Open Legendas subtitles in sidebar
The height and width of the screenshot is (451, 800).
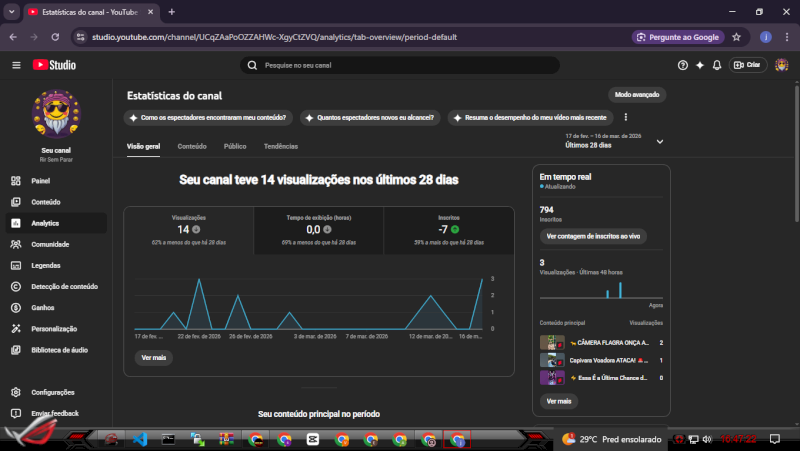(45, 265)
